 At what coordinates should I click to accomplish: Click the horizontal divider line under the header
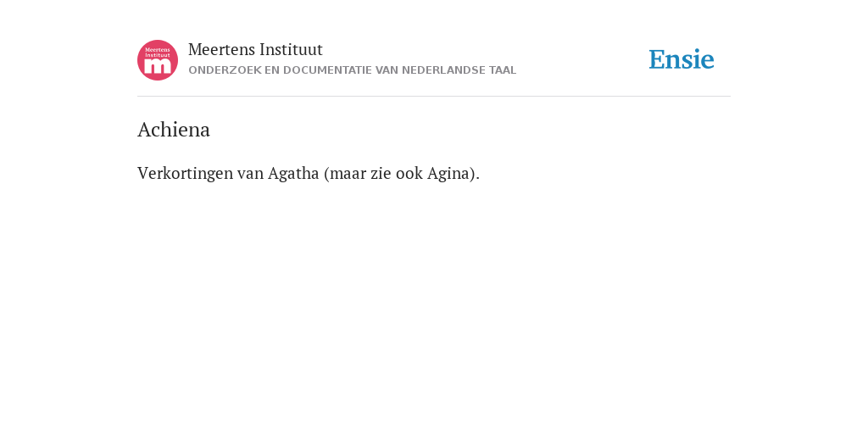(434, 97)
